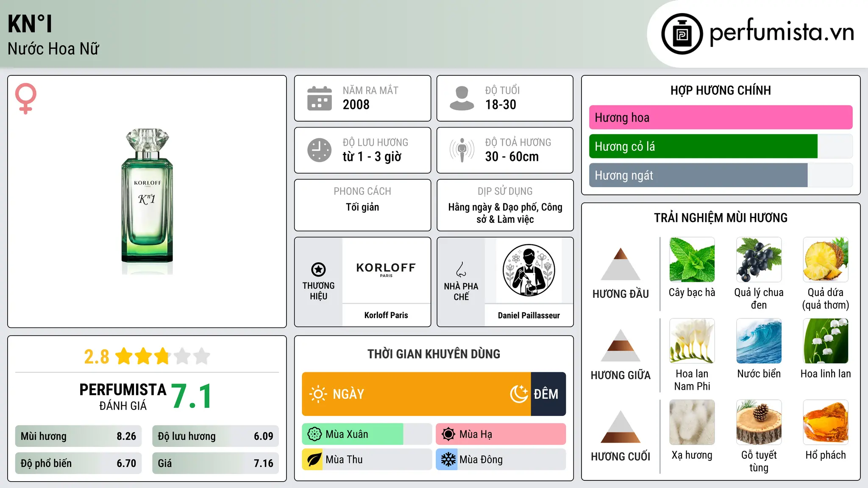Click the perfumer illustration of Daniel Paillasseur

click(x=529, y=270)
